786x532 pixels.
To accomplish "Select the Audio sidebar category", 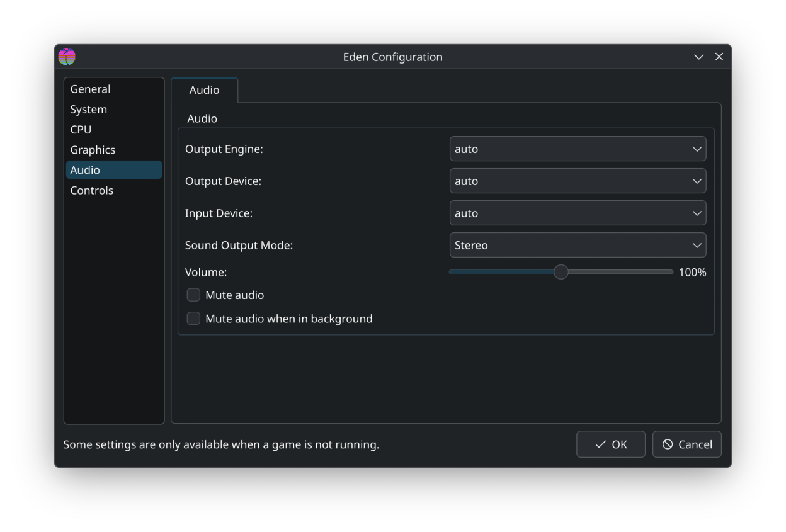I will 114,170.
